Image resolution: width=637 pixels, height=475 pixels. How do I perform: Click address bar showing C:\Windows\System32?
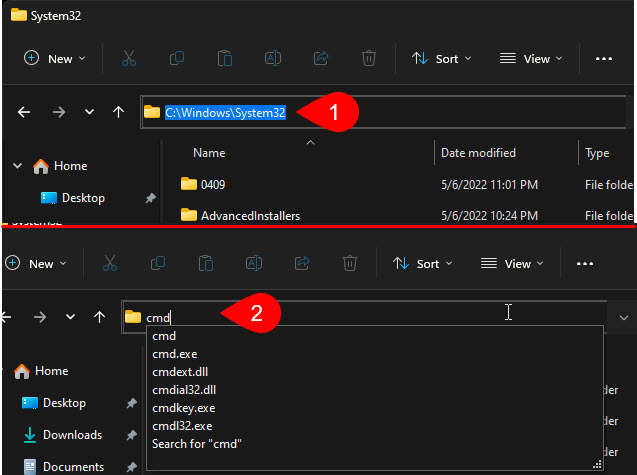383,112
